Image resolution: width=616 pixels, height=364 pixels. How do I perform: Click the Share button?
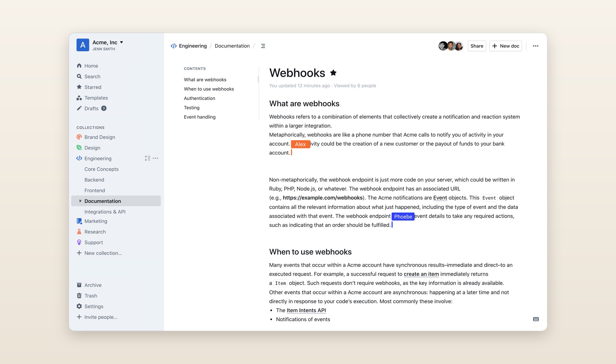coord(477,46)
